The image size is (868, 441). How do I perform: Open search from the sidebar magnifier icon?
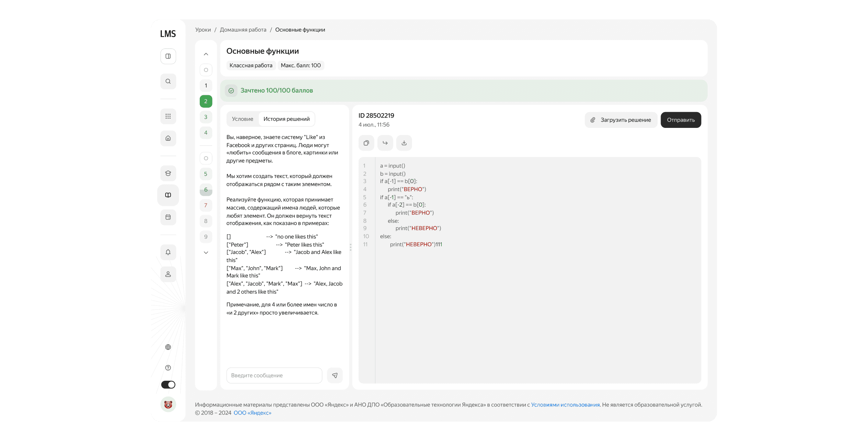point(168,82)
